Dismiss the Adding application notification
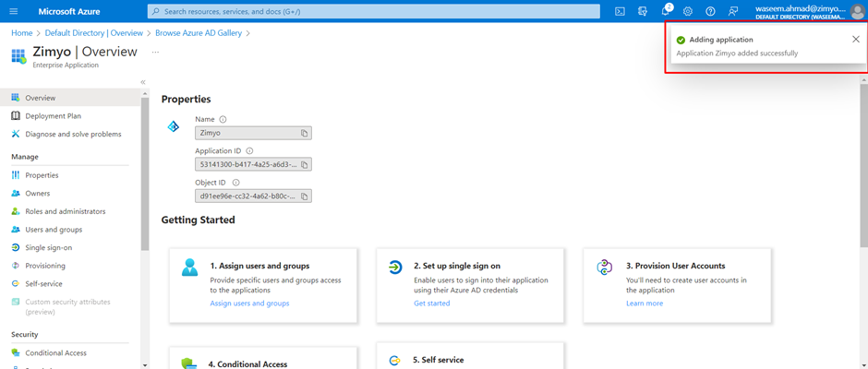Viewport: 868px width, 369px height. 856,39
